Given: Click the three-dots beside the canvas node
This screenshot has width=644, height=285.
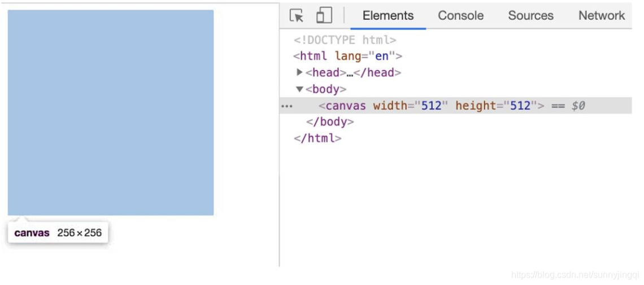Looking at the screenshot, I should click(x=287, y=106).
